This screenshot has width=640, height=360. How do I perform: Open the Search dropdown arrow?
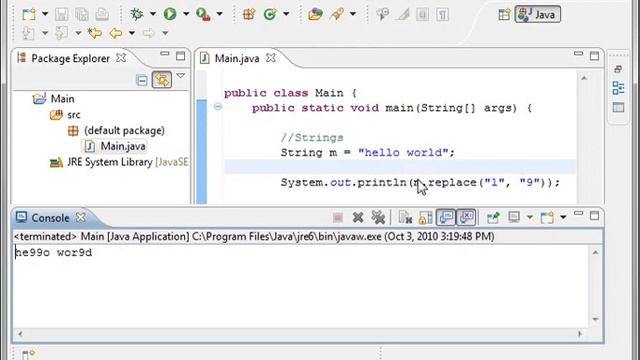tap(353, 14)
